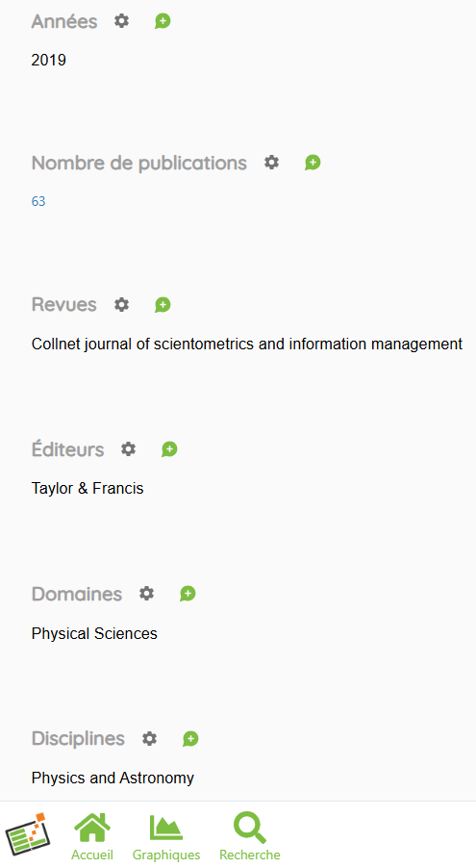Open Domaines gear settings
The height and width of the screenshot is (868, 476).
pyautogui.click(x=147, y=594)
